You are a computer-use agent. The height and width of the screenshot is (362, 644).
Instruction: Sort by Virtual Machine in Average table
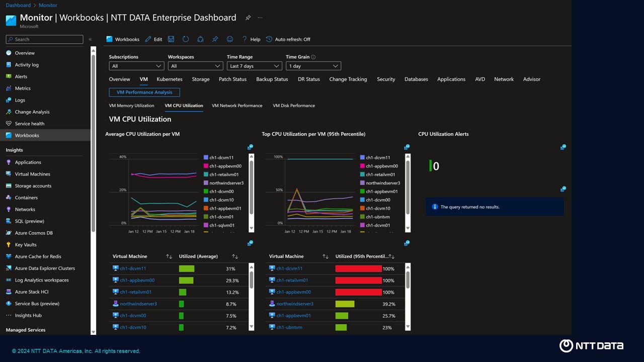click(x=169, y=256)
